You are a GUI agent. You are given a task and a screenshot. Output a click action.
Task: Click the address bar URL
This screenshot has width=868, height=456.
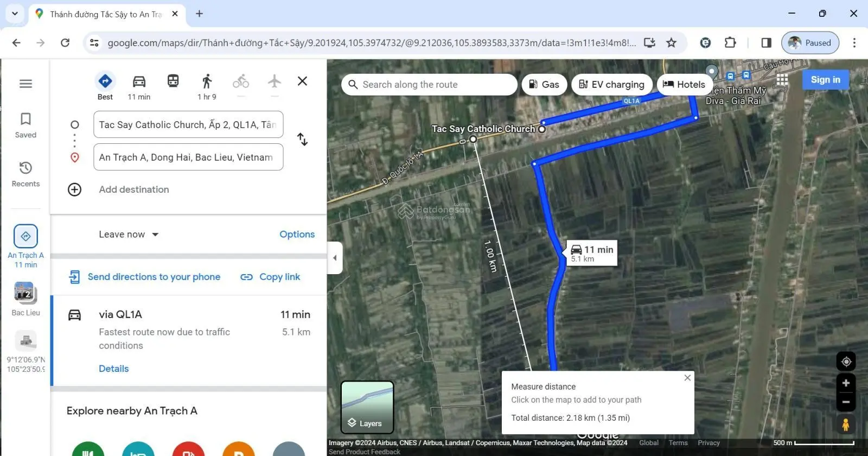point(372,43)
